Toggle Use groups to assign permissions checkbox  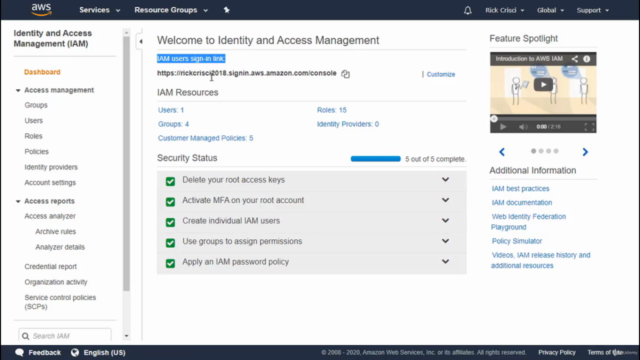pyautogui.click(x=170, y=242)
